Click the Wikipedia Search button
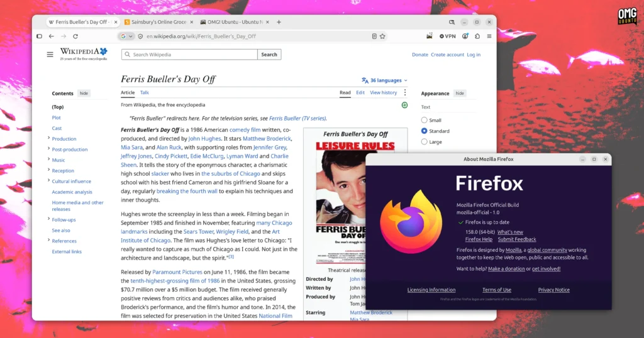 click(x=269, y=54)
